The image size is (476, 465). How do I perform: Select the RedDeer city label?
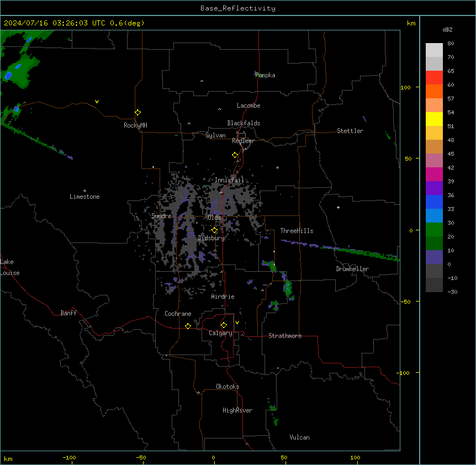[243, 141]
